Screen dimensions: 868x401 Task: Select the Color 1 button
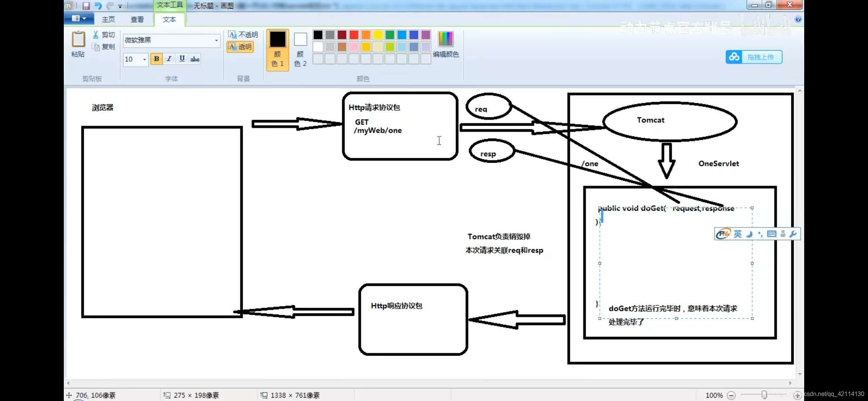pyautogui.click(x=277, y=49)
